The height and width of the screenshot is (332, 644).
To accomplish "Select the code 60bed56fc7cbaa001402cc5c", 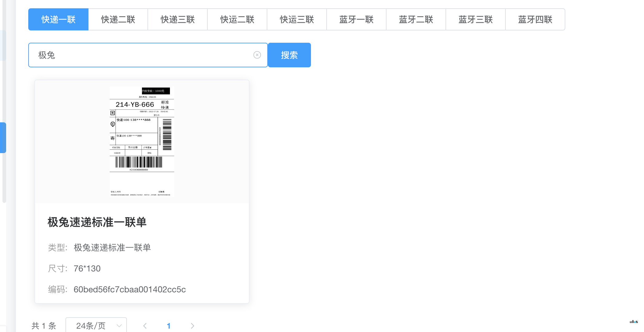I will (x=130, y=289).
